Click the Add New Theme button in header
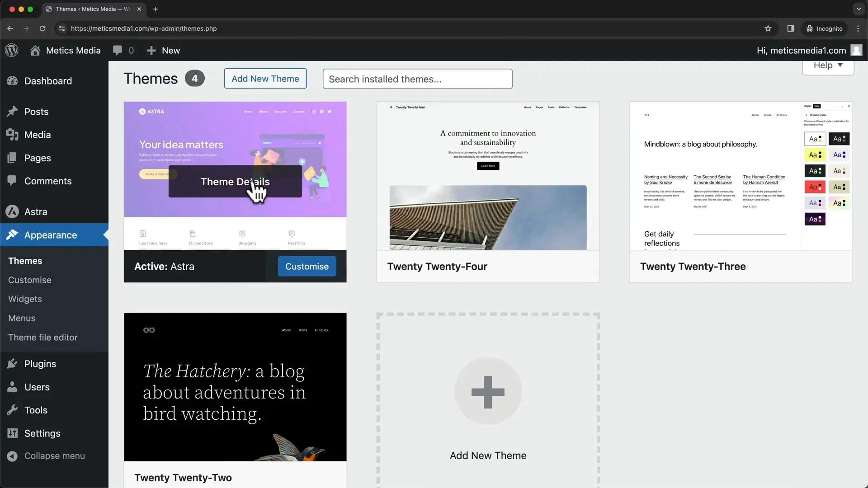 coord(265,79)
